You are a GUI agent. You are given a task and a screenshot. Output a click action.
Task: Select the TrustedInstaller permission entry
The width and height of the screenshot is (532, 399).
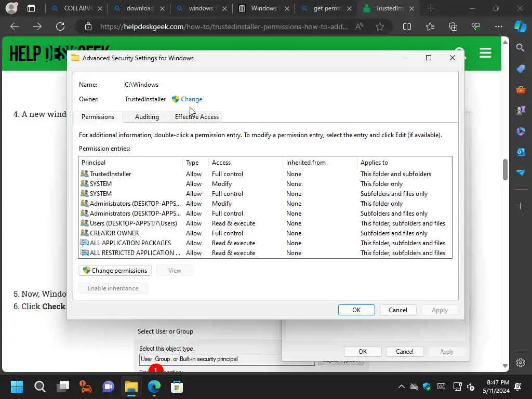pyautogui.click(x=265, y=174)
